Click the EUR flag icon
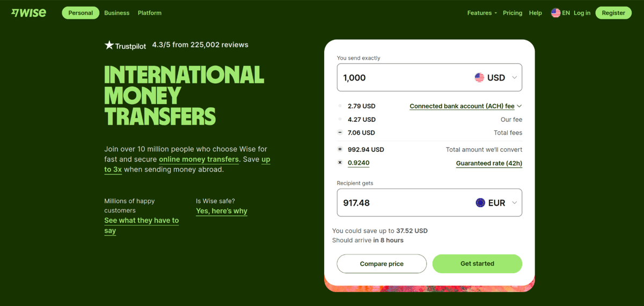Image resolution: width=644 pixels, height=306 pixels. (480, 203)
